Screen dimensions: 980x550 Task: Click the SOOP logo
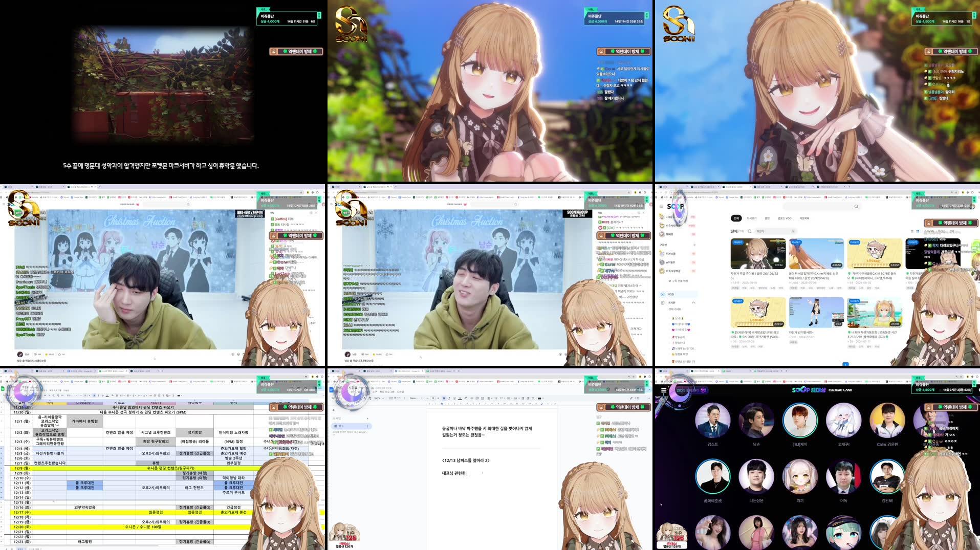(x=676, y=206)
